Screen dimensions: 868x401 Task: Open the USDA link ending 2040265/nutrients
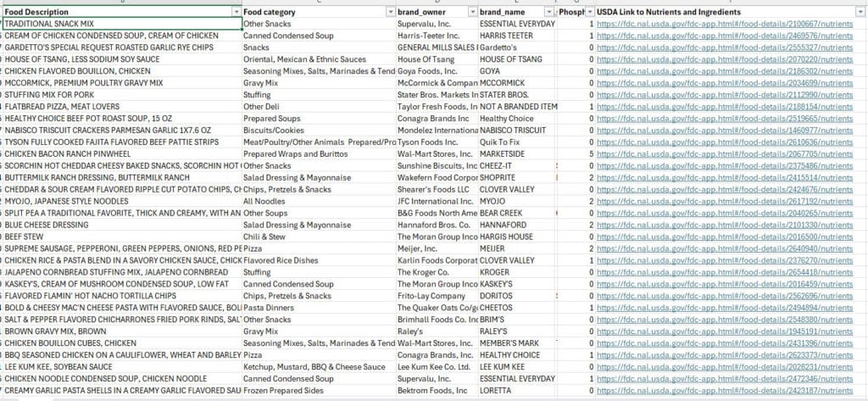tap(725, 214)
